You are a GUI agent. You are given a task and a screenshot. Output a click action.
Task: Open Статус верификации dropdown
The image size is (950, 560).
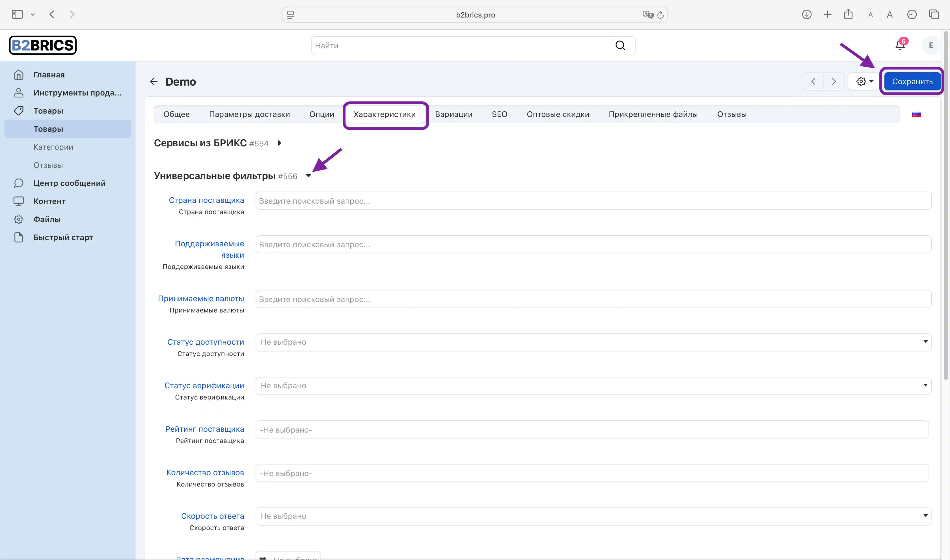coord(593,386)
